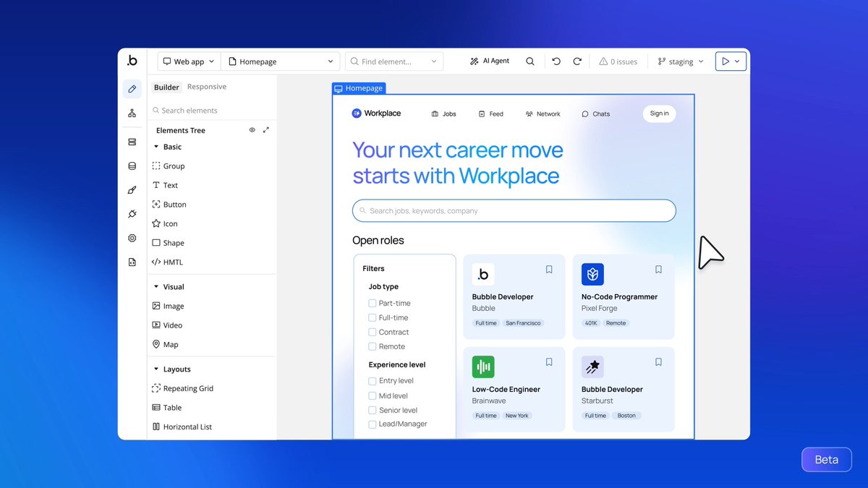
Task: Undo the last action
Action: tap(556, 61)
